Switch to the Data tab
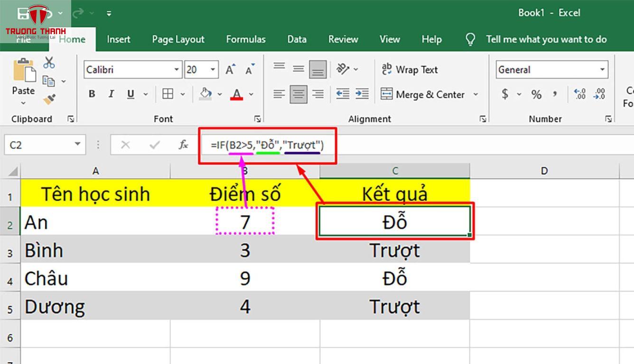The width and height of the screenshot is (634, 364). click(297, 39)
